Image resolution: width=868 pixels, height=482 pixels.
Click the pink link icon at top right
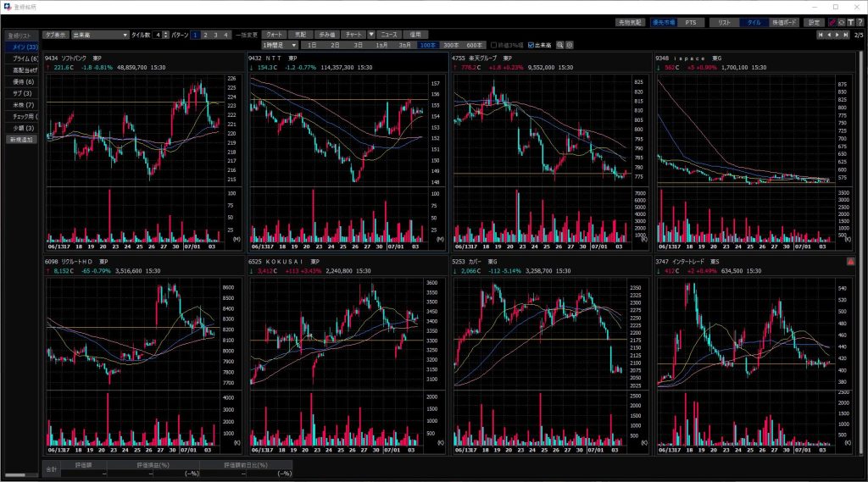[x=831, y=22]
